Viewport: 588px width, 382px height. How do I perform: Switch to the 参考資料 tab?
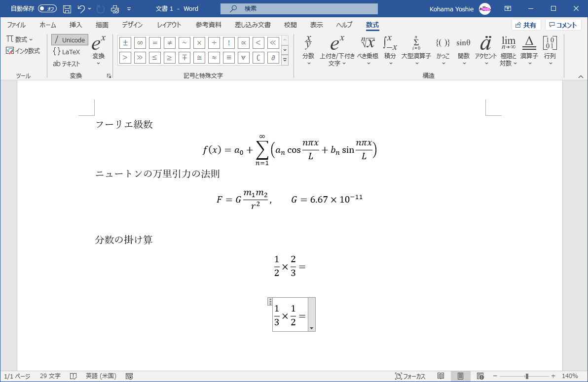point(209,25)
